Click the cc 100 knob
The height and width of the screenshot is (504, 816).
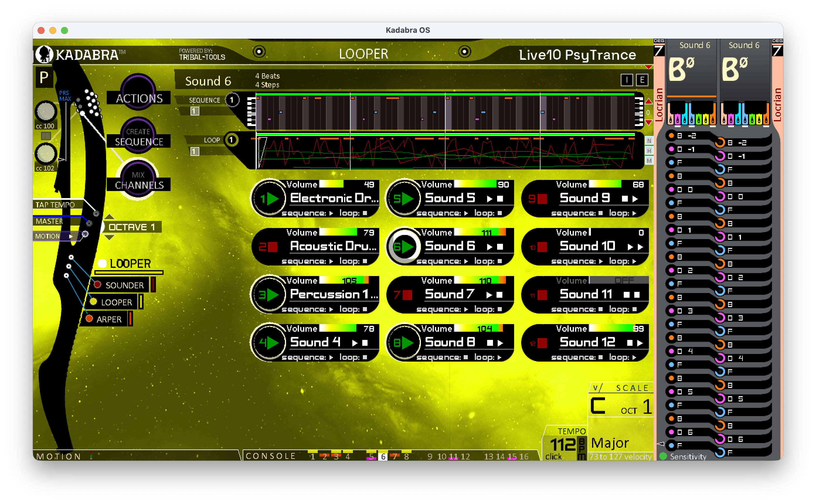point(46,111)
